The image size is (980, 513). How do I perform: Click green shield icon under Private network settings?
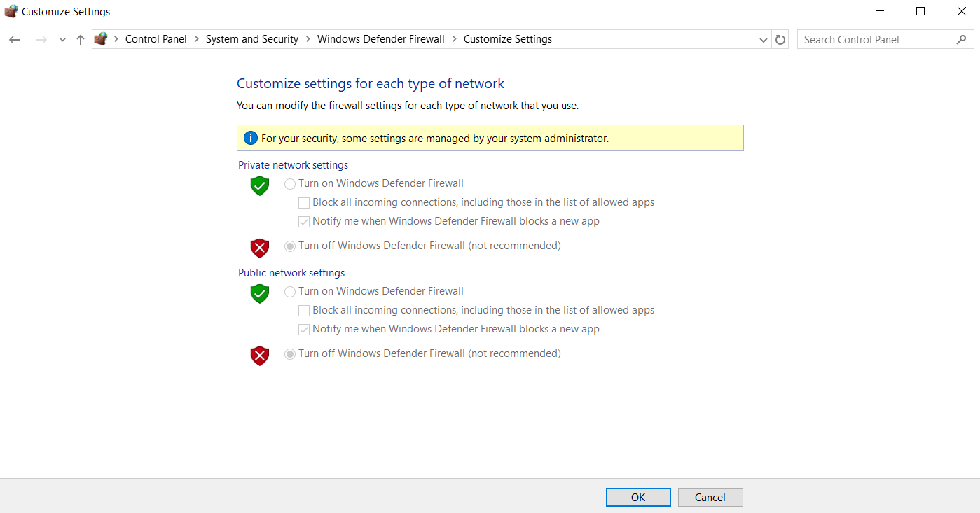point(260,185)
